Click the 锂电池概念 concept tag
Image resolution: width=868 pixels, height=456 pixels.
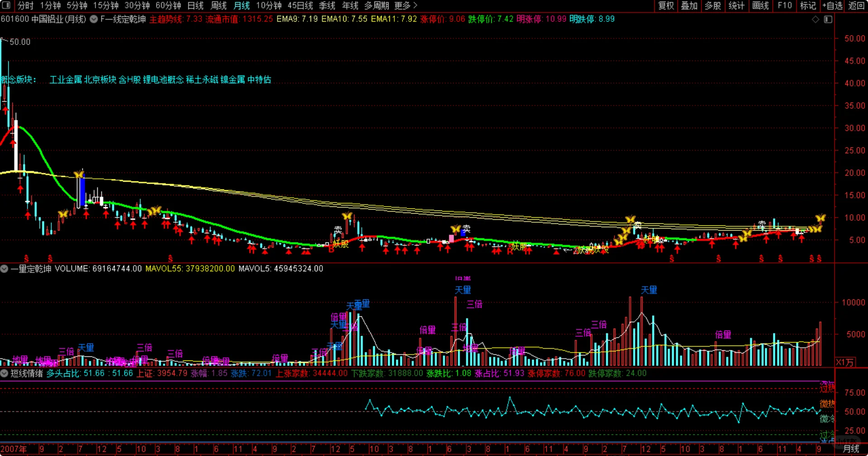tap(163, 80)
